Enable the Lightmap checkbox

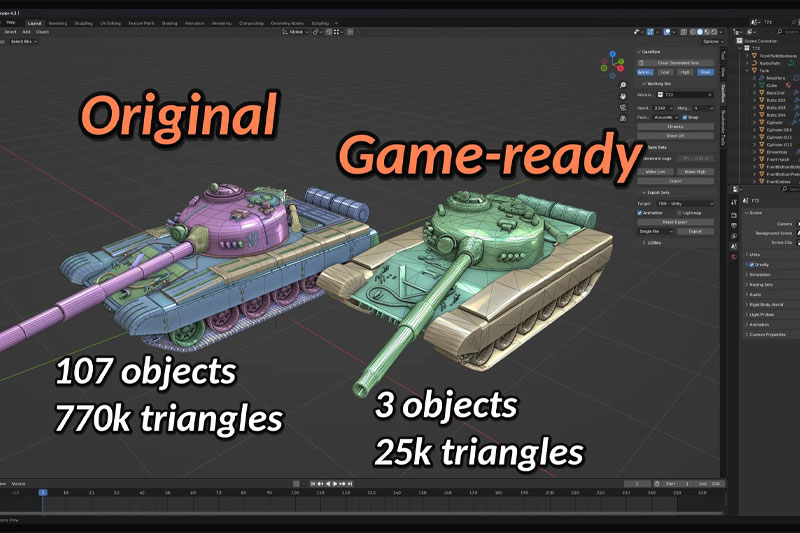(x=679, y=213)
